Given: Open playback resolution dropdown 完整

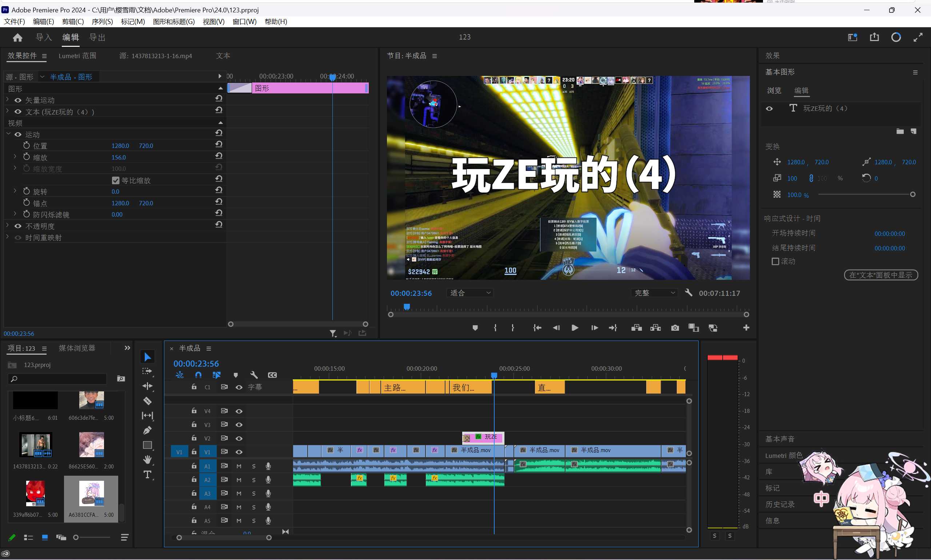Looking at the screenshot, I should 654,293.
